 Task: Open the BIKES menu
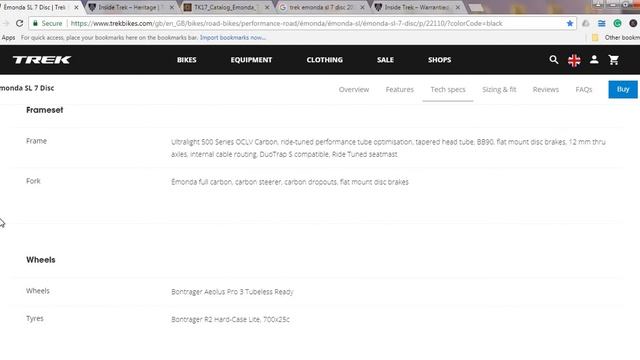tap(187, 60)
